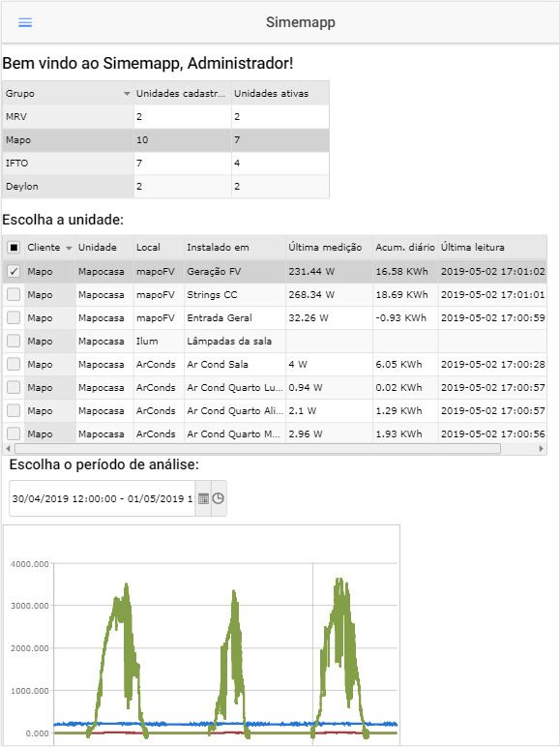Uncheck the Geração FV row checkbox
560x747 pixels.
pyautogui.click(x=14, y=272)
